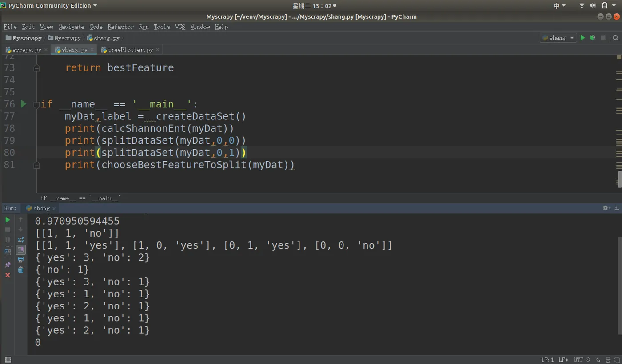Open the File menu
This screenshot has width=622, height=364.
click(10, 27)
